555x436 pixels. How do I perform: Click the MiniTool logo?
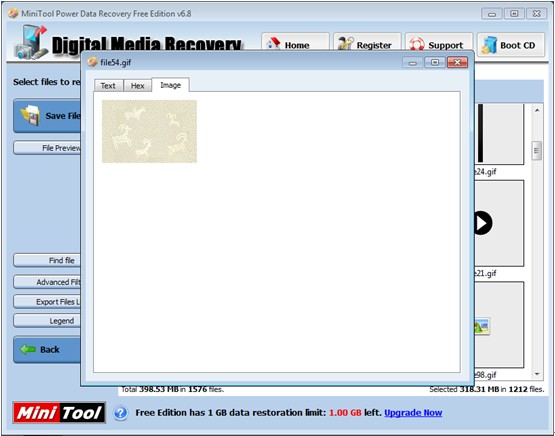(x=59, y=413)
